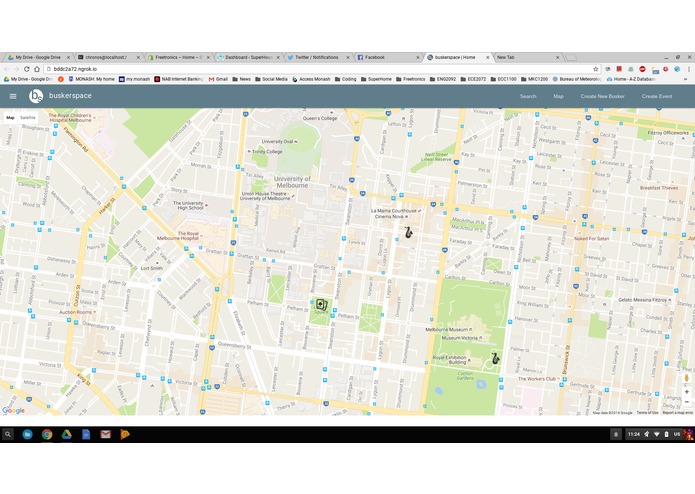Open ChromeOS launcher search icon
Viewport: 695px width, 494px height.
coord(8,434)
